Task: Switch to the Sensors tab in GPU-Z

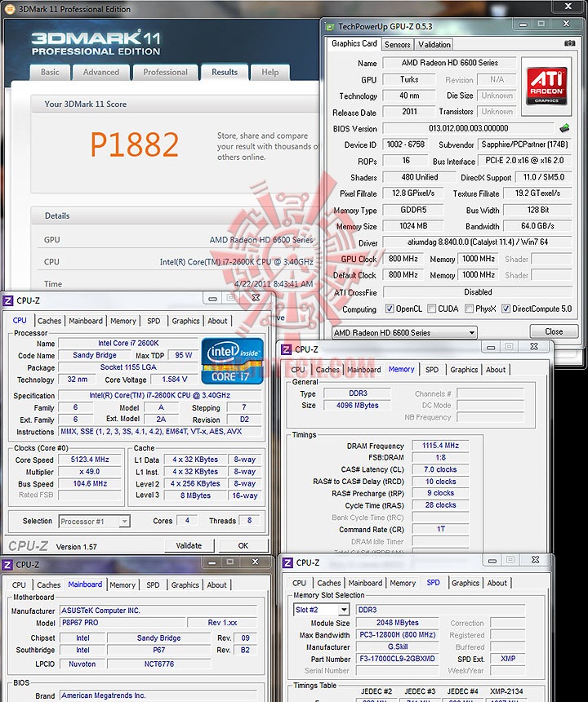Action: tap(397, 44)
